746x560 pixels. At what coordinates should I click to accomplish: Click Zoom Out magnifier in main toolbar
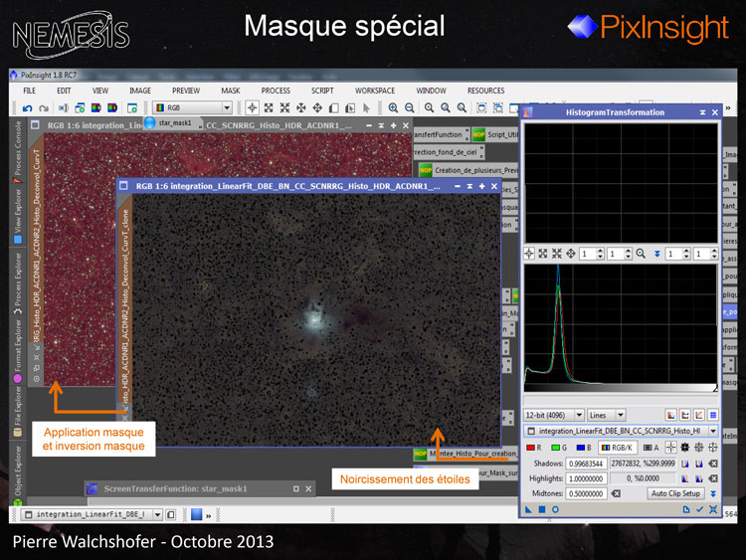(409, 108)
